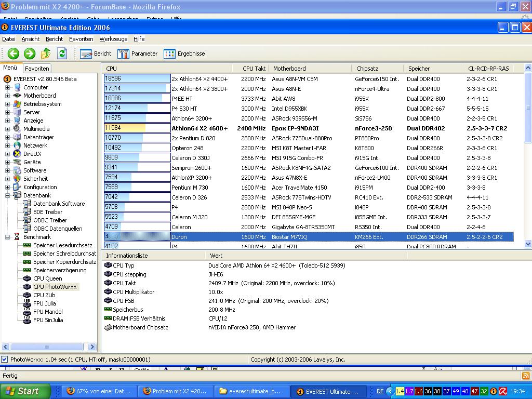This screenshot has height=399, width=532.
Task: Toggle the PhotoWorxx status bar checkbox
Action: 5,360
